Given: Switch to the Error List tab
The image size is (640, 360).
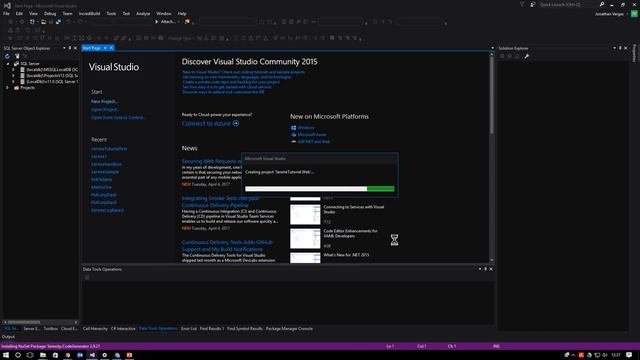Looking at the screenshot, I should 189,329.
